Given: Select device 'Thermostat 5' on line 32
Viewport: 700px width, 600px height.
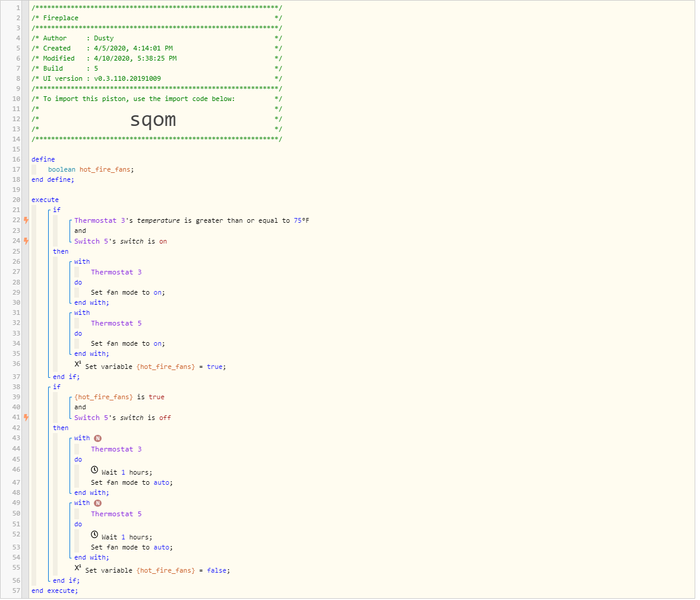Looking at the screenshot, I should [116, 324].
